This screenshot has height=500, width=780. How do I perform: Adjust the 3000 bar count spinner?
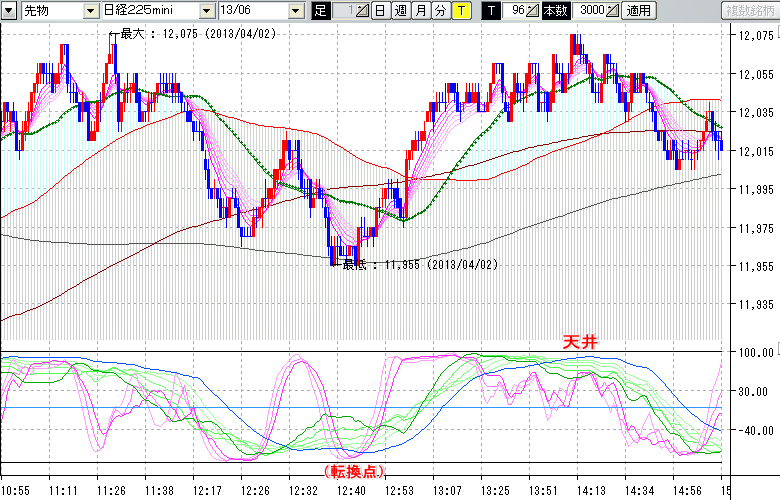coord(611,11)
